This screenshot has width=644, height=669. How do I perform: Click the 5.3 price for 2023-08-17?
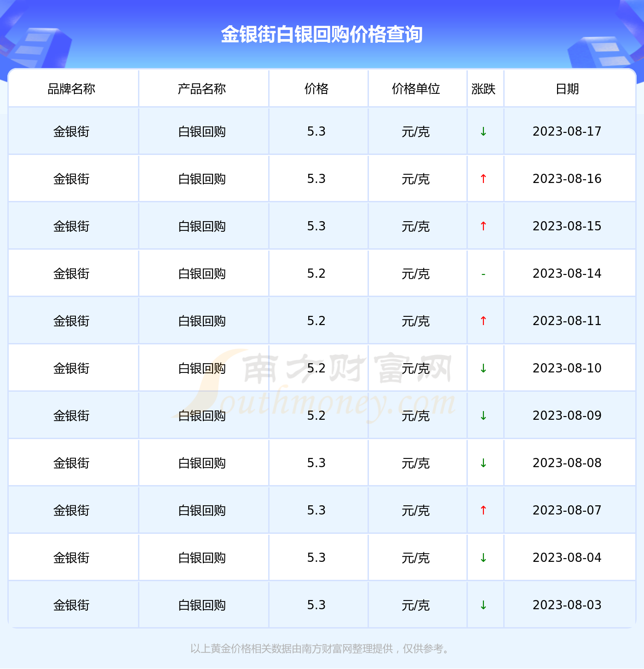coord(316,132)
